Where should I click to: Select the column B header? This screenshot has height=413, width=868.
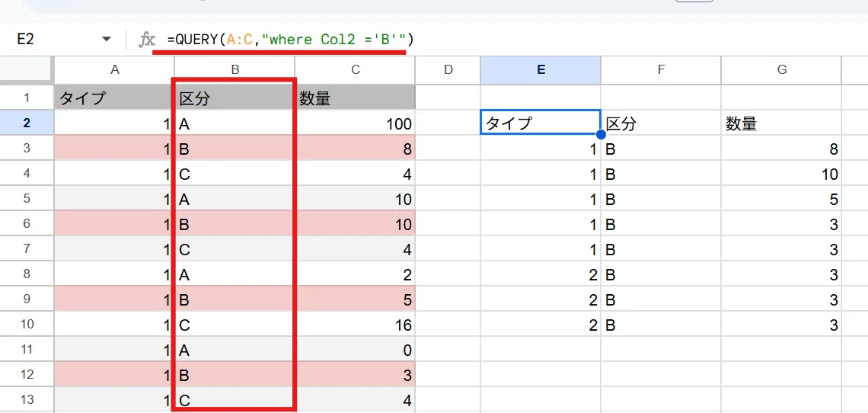235,69
